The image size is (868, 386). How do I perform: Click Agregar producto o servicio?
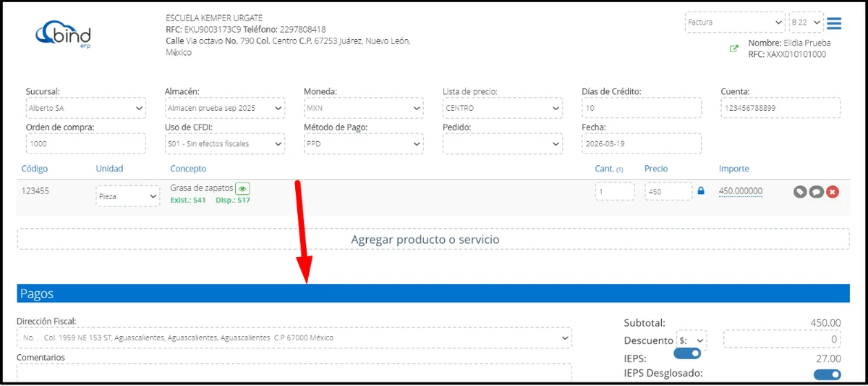[x=433, y=239]
